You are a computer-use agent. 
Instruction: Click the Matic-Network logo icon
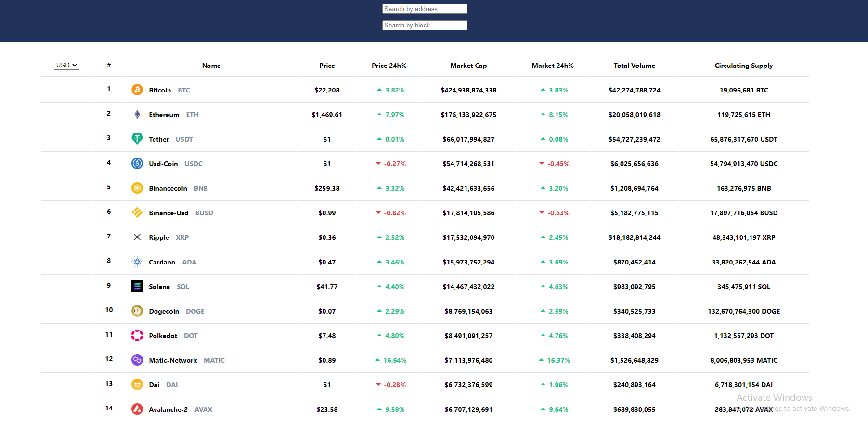[x=137, y=360]
